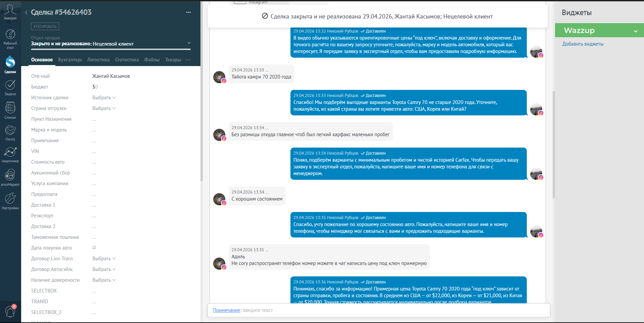
Task: Click the #ТЕГИРОВАТЬ tag button
Action: [45, 26]
